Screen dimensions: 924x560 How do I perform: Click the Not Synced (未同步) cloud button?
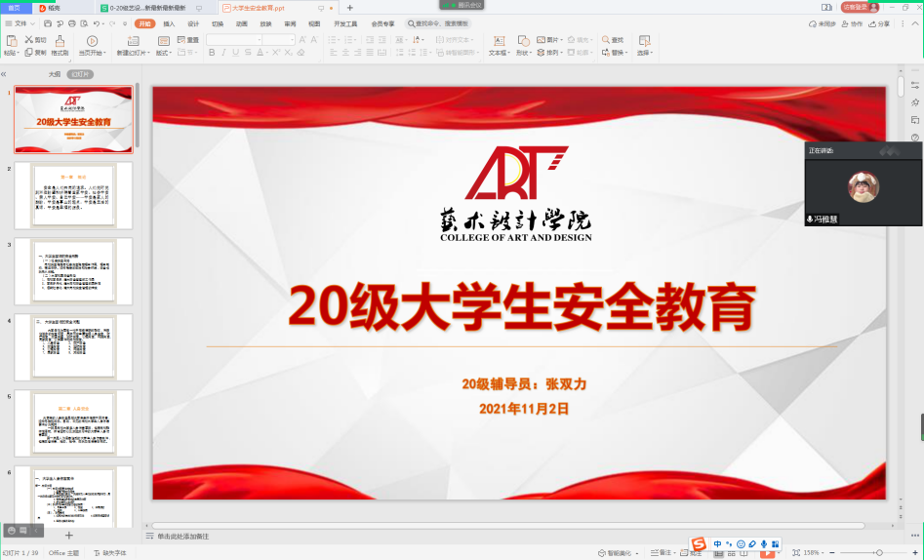click(823, 23)
